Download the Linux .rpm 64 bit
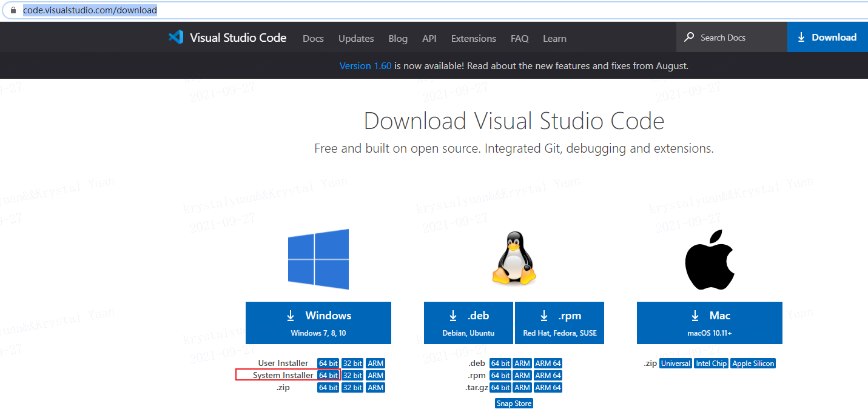Viewport: 868px width, 412px height. point(500,376)
